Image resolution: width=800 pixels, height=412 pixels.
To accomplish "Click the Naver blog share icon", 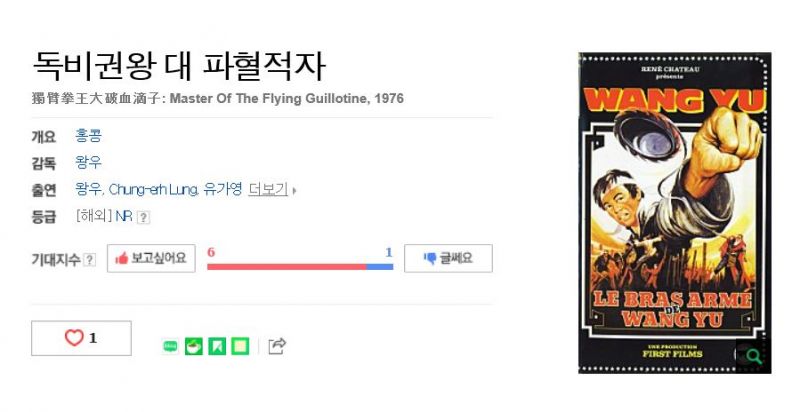I will [170, 346].
